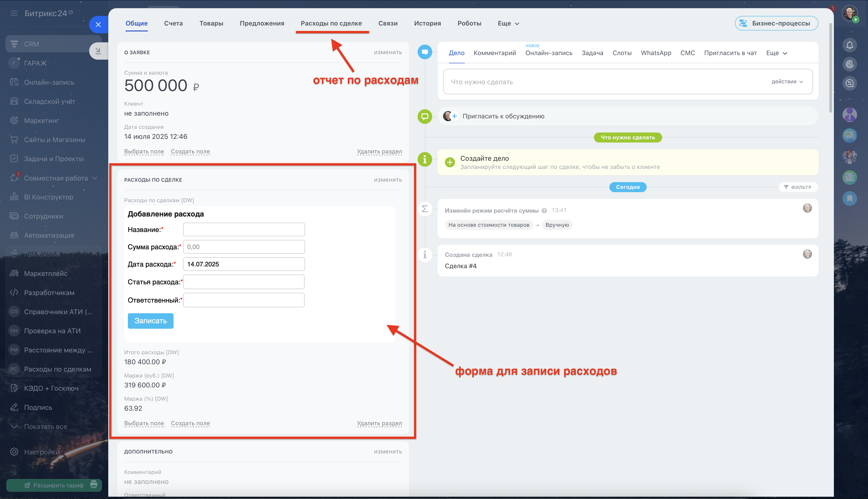Collapse the Приложения section
The image size is (868, 499).
coord(94,254)
